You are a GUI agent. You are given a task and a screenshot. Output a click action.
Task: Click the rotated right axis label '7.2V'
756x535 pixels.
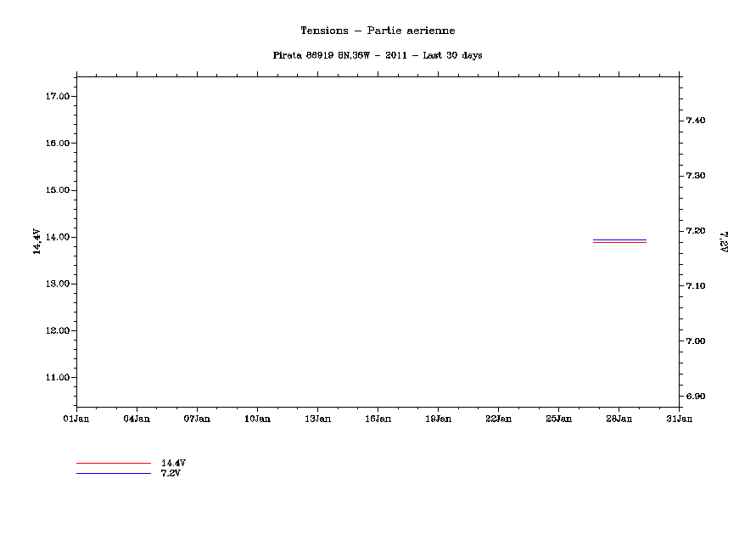coord(724,242)
